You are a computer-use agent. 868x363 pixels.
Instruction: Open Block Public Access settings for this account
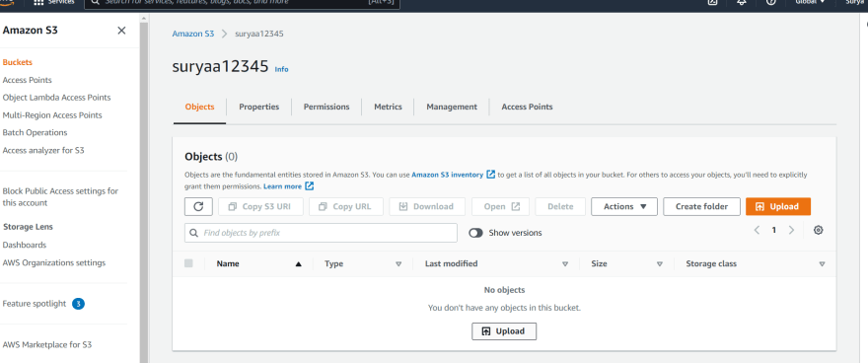[x=60, y=197]
